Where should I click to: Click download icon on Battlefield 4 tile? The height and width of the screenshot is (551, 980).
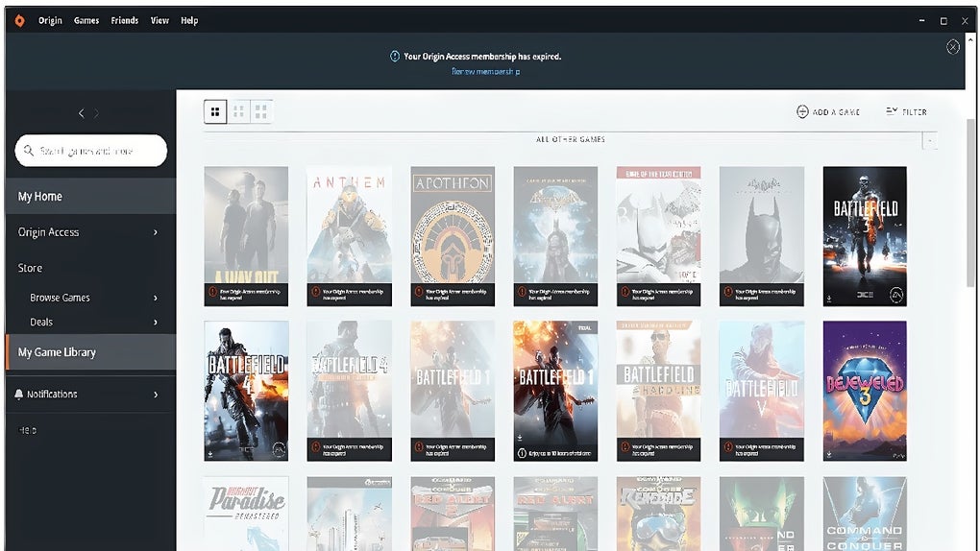coord(210,454)
